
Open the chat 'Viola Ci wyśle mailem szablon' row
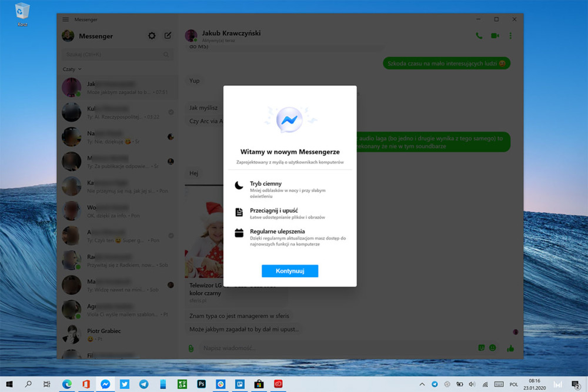[119, 310]
